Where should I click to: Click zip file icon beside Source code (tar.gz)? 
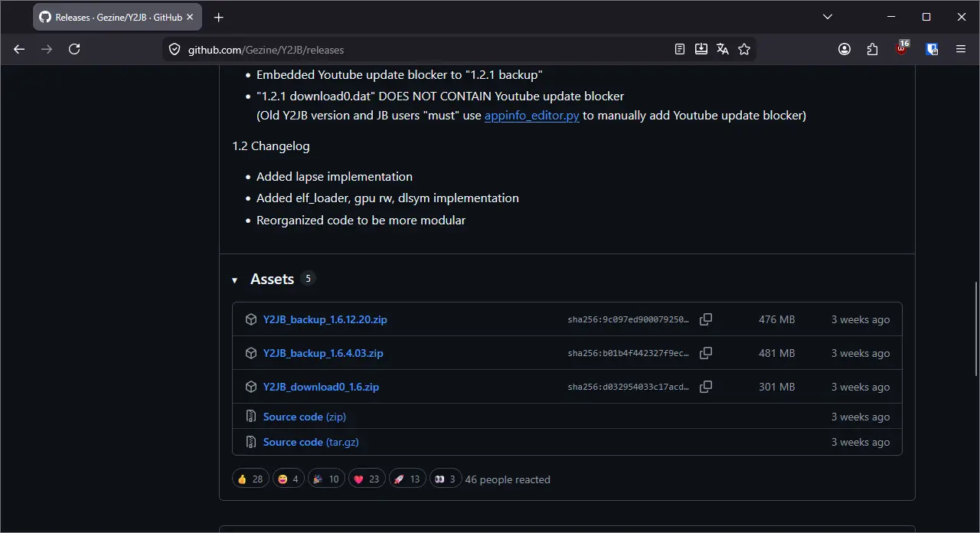click(250, 442)
